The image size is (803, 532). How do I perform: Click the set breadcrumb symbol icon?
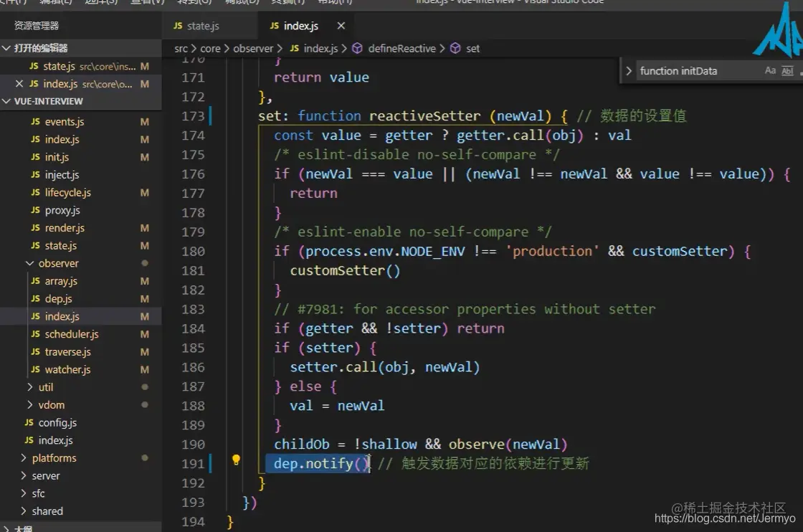[455, 48]
